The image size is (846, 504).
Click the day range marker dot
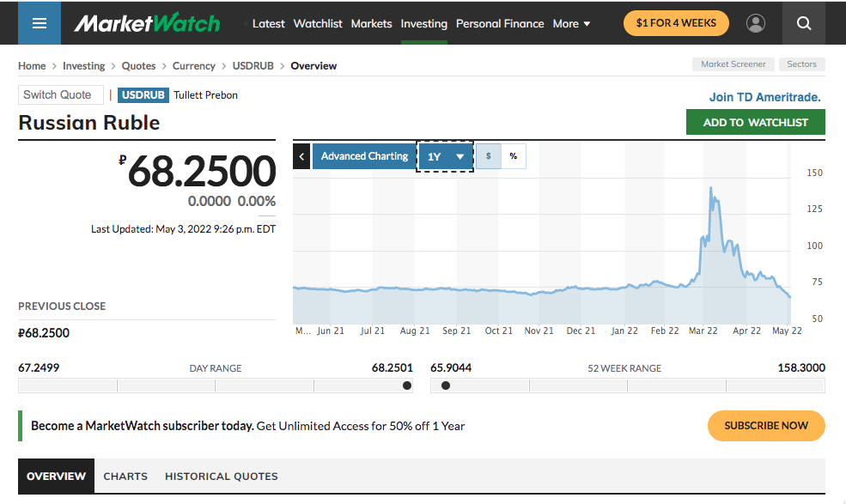(x=407, y=386)
